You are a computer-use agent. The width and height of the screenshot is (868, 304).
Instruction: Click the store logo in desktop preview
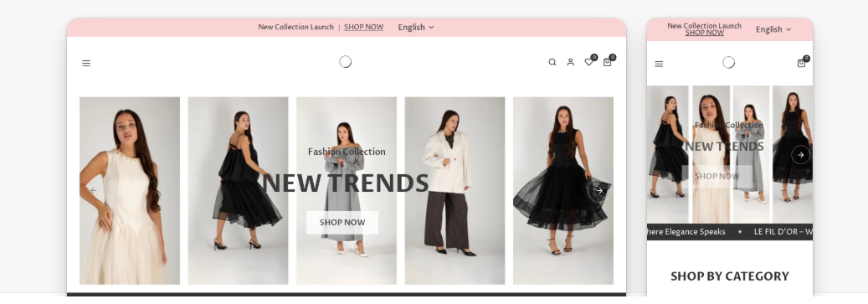pyautogui.click(x=346, y=61)
